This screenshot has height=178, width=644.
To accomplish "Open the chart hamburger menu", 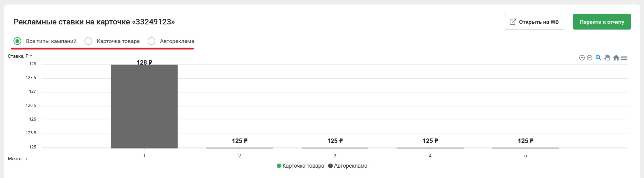I will [624, 58].
